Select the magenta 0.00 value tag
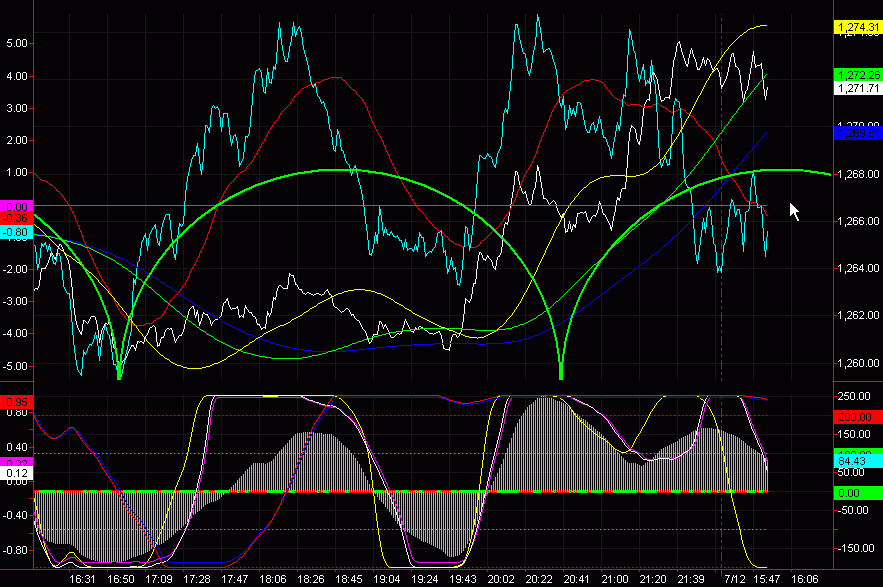This screenshot has height=587, width=883. 17,207
